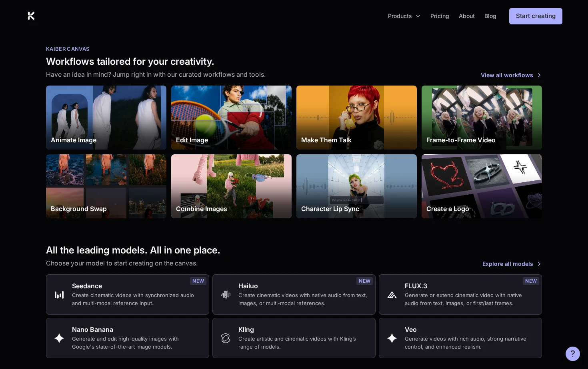Select the FLUX.3 model title
The image size is (588, 369).
coord(416,286)
